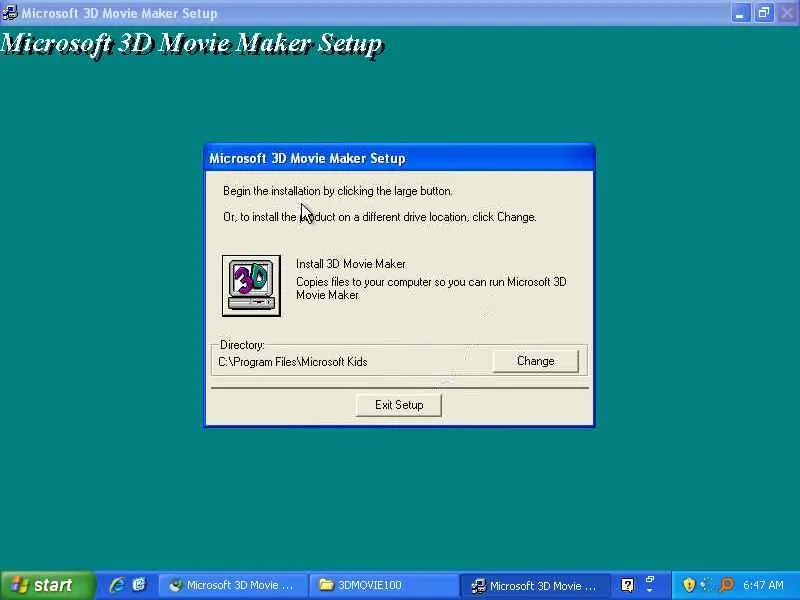Restore down the setup main window
This screenshot has width=800, height=600.
[764, 13]
